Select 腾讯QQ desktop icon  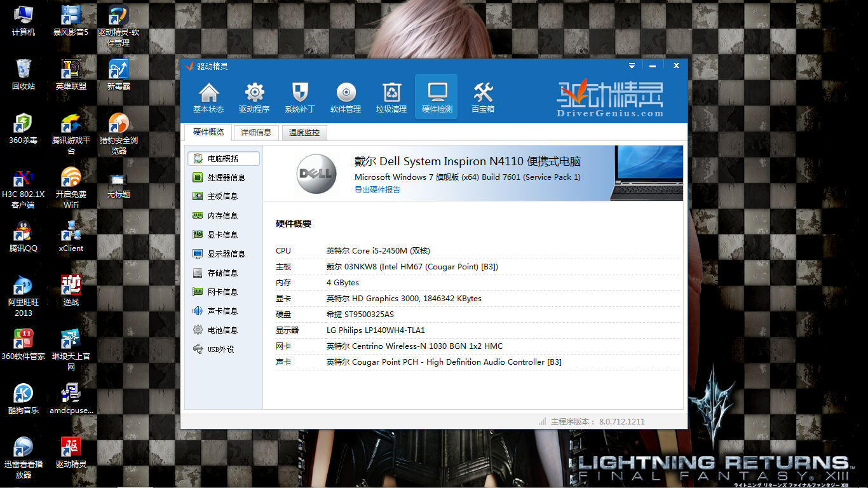point(24,236)
